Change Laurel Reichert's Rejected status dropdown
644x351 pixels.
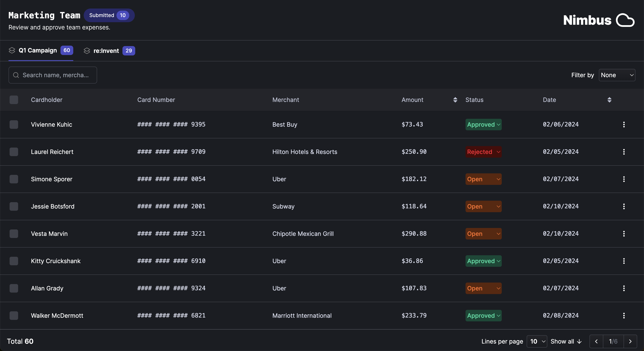483,152
